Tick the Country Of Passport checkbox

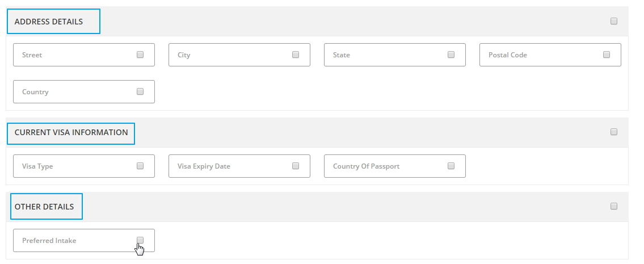tap(451, 166)
